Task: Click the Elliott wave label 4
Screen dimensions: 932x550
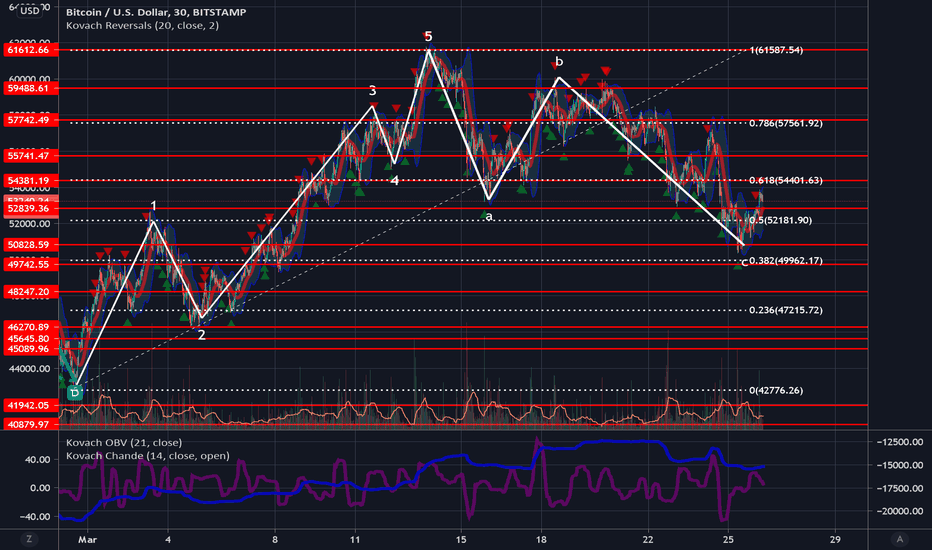Action: 395,181
